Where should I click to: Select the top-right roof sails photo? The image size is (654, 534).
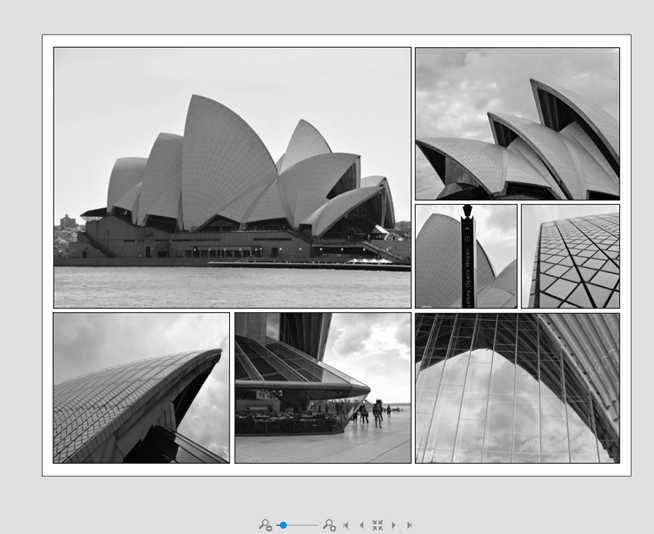click(x=518, y=123)
